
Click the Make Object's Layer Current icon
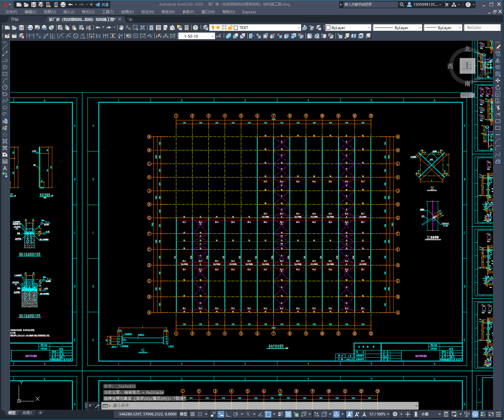[305, 28]
